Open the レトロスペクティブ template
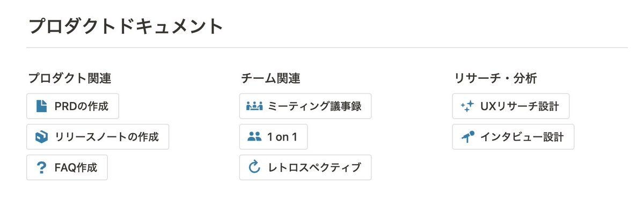 305,168
